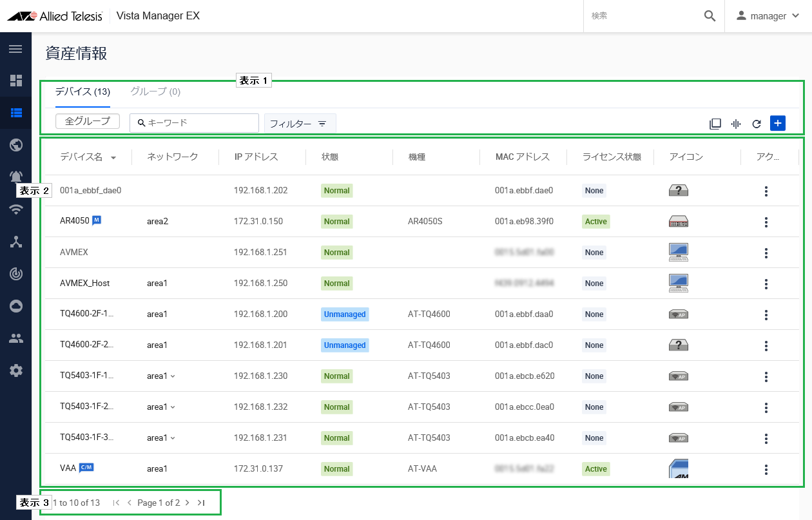Viewport: 812px width, 520px height.
Task: Open the network topology icon in the sidebar
Action: click(15, 242)
